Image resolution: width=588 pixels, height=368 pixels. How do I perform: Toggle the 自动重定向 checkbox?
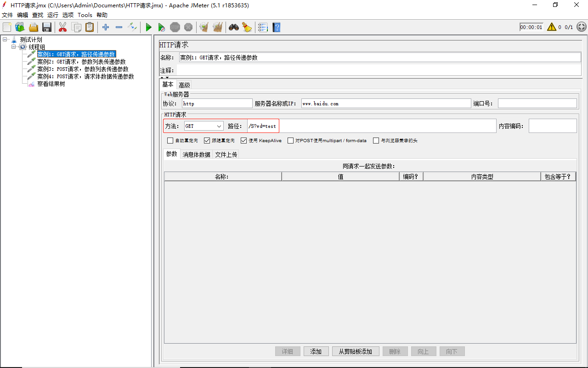170,141
